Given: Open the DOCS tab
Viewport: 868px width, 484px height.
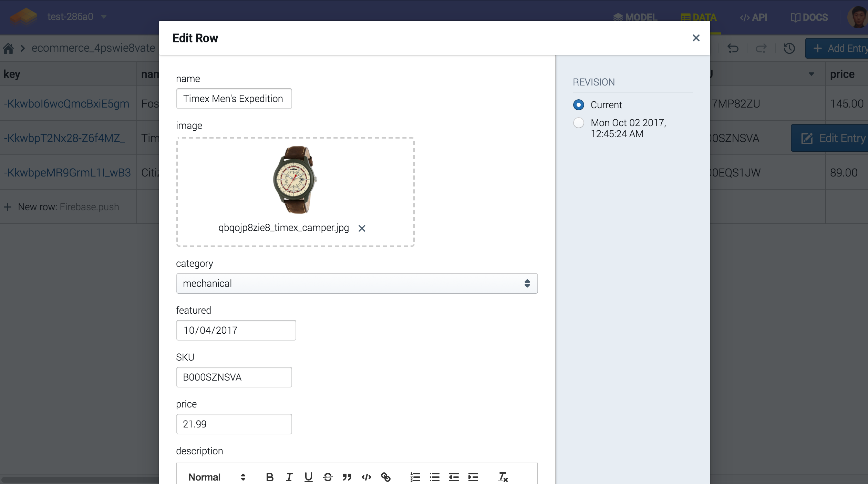Looking at the screenshot, I should click(x=809, y=17).
